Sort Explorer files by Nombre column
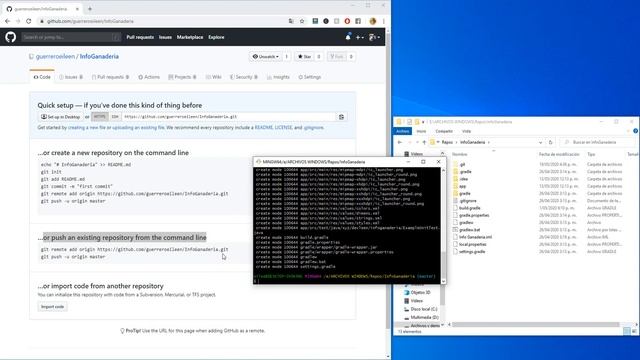 pyautogui.click(x=460, y=154)
